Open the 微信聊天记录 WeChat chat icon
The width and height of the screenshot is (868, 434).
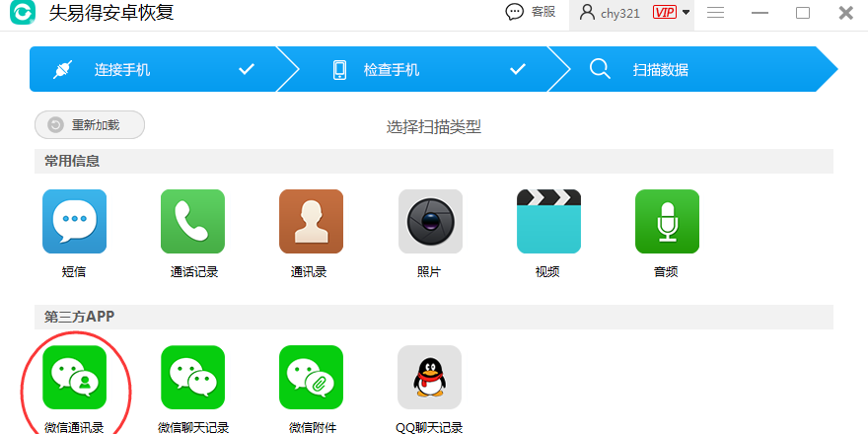(x=192, y=377)
